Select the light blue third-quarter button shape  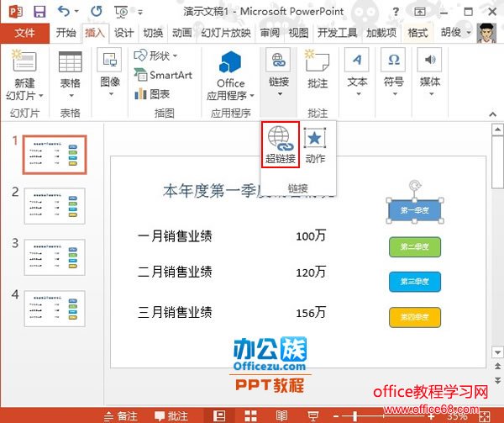[415, 282]
